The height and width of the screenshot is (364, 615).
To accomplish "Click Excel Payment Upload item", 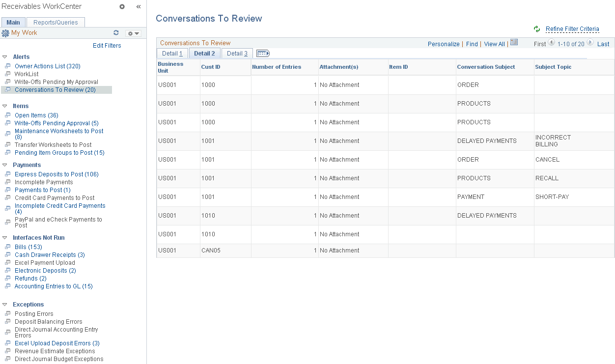I will coord(45,263).
